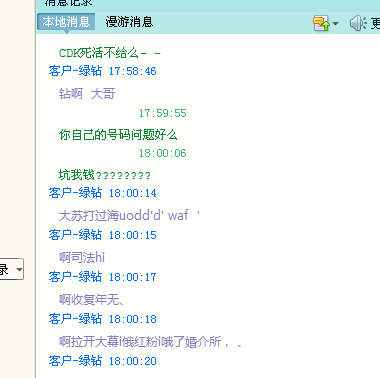This screenshot has height=378, width=380.
Task: Select the message starting "啊拉开大幕i俄红粉"
Action: click(150, 341)
